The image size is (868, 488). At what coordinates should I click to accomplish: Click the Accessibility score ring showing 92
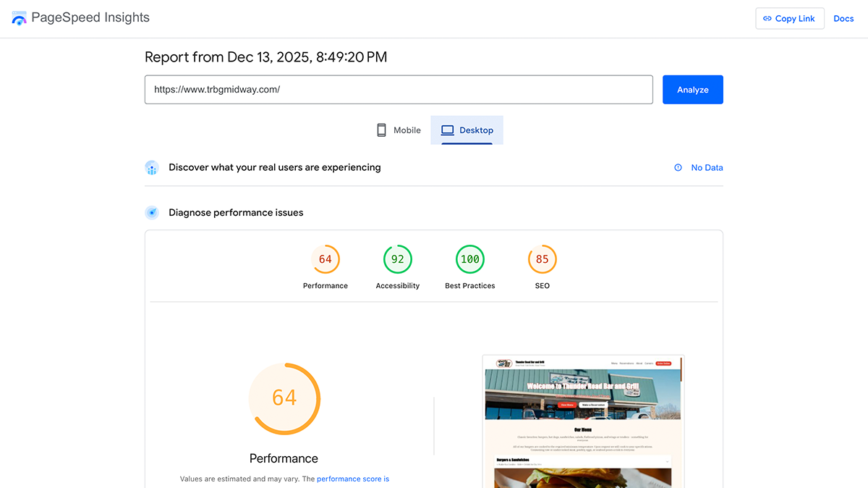[x=397, y=258]
